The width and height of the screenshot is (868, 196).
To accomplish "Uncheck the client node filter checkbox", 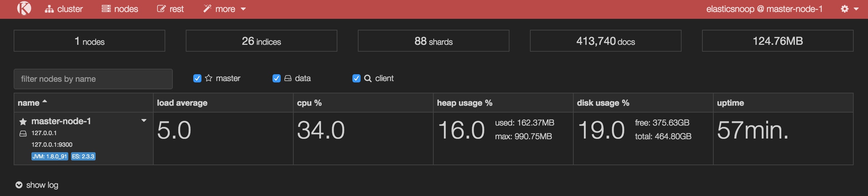I will (x=356, y=78).
